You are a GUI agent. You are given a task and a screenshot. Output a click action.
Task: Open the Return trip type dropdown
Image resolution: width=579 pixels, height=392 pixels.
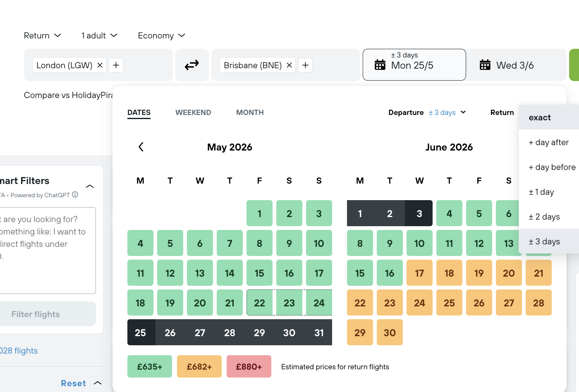point(42,36)
